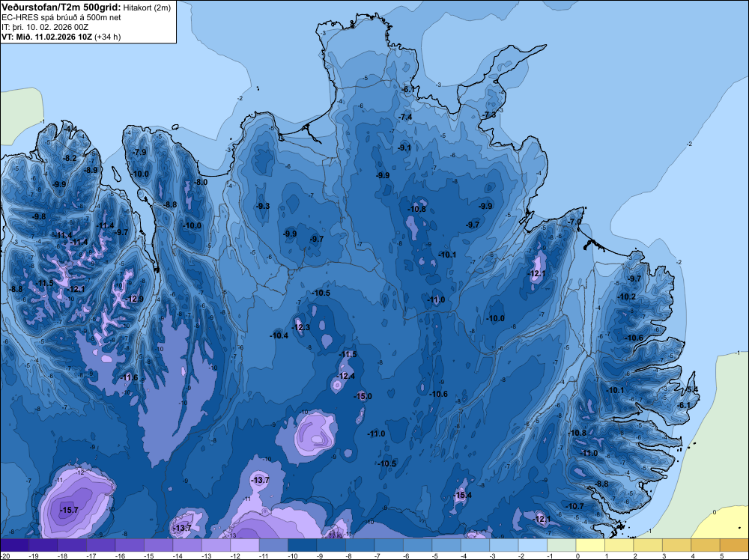
Task: Click the '-12.9' temperature value on the map
Action: click(x=134, y=299)
